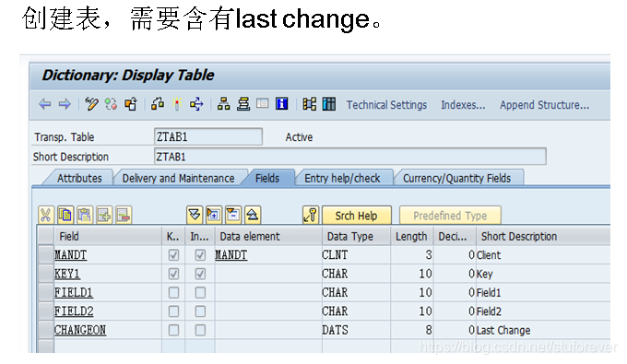Image resolution: width=627 pixels, height=364 pixels.
Task: Click the forward arrow icon
Action: (65, 105)
